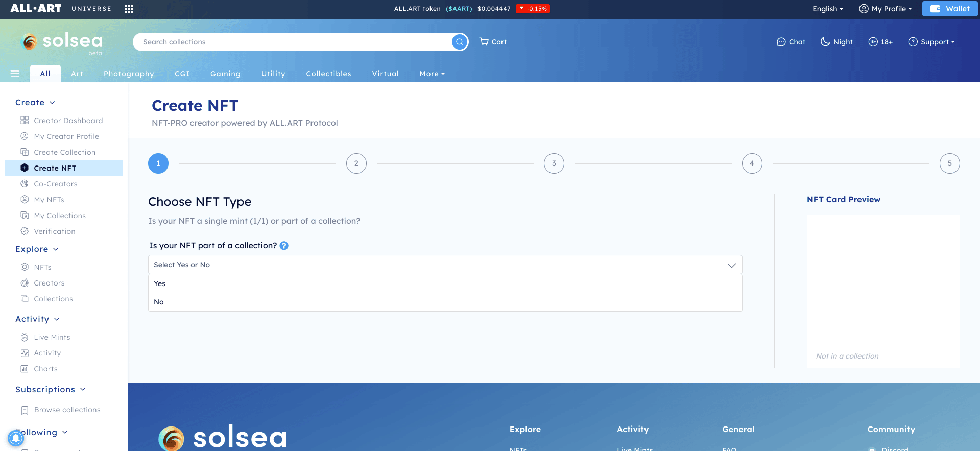Click the Creator Dashboard icon

pos(25,121)
